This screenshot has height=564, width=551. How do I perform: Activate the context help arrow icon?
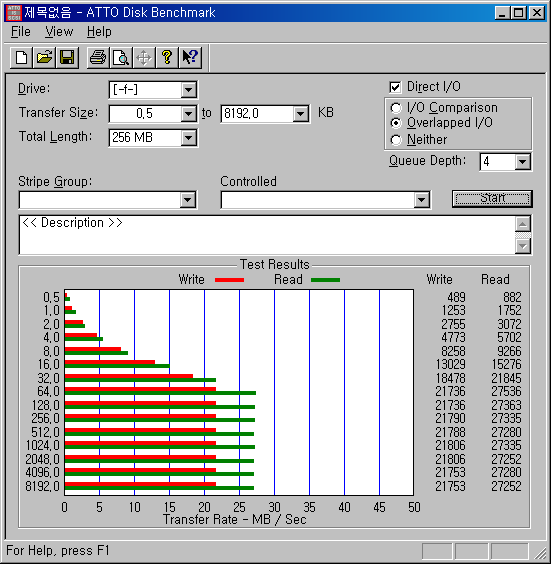190,58
